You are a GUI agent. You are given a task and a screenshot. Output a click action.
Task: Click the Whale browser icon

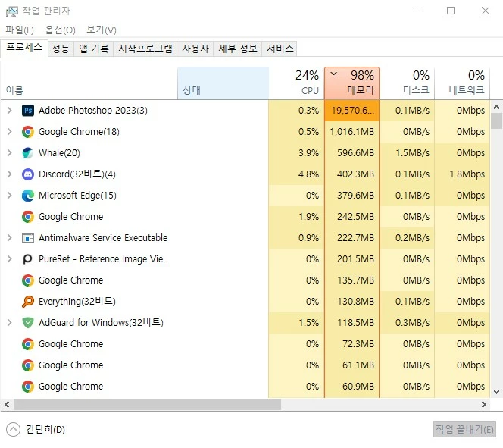click(x=28, y=153)
